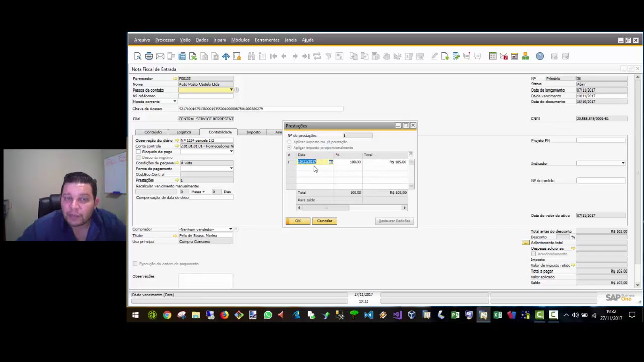Open date picker in Prestações Data cell

click(x=331, y=162)
